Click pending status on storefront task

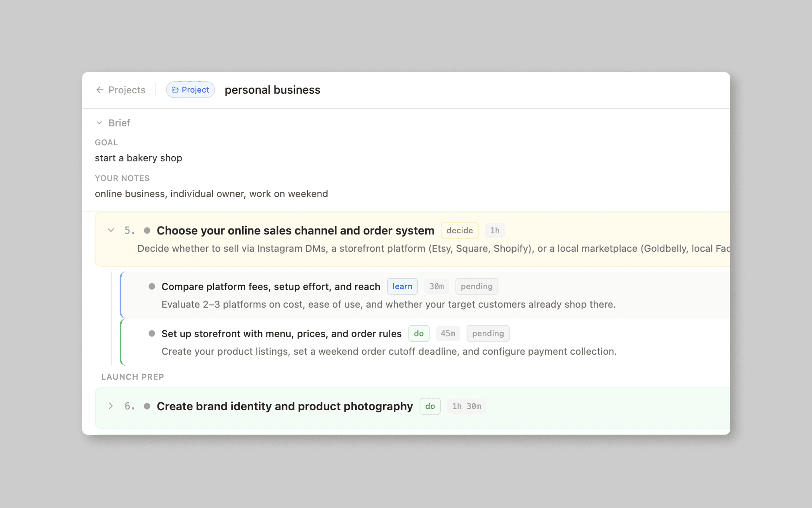(488, 333)
